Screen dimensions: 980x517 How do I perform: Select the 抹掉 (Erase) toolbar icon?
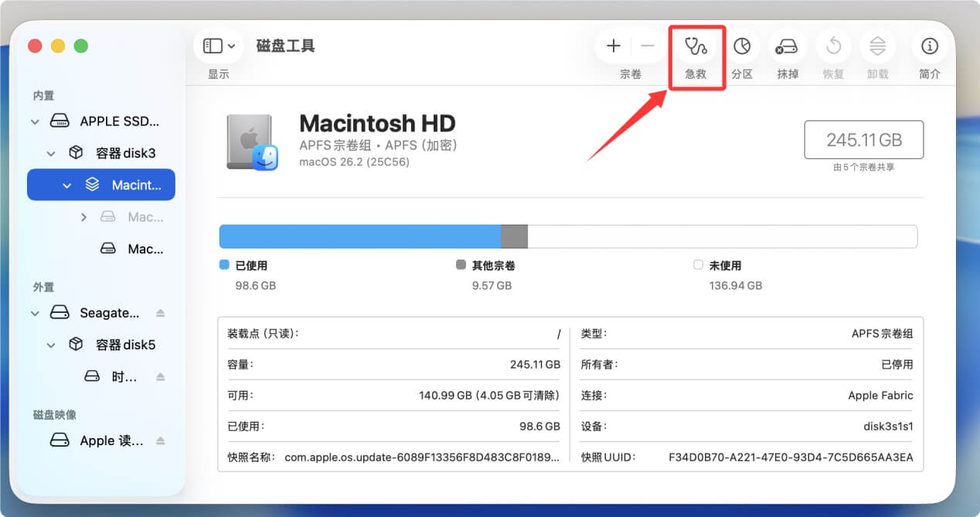(x=787, y=46)
